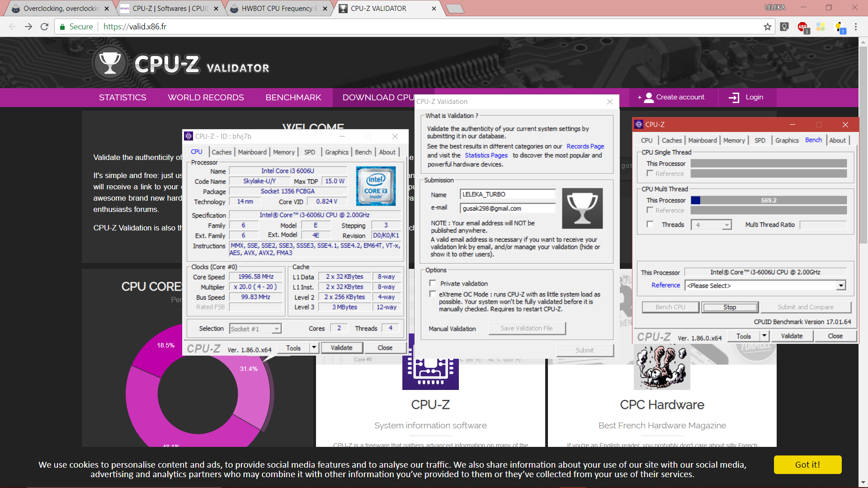Click the trophy image in Validation dialog
Screen dimensions: 868x488
(x=582, y=208)
